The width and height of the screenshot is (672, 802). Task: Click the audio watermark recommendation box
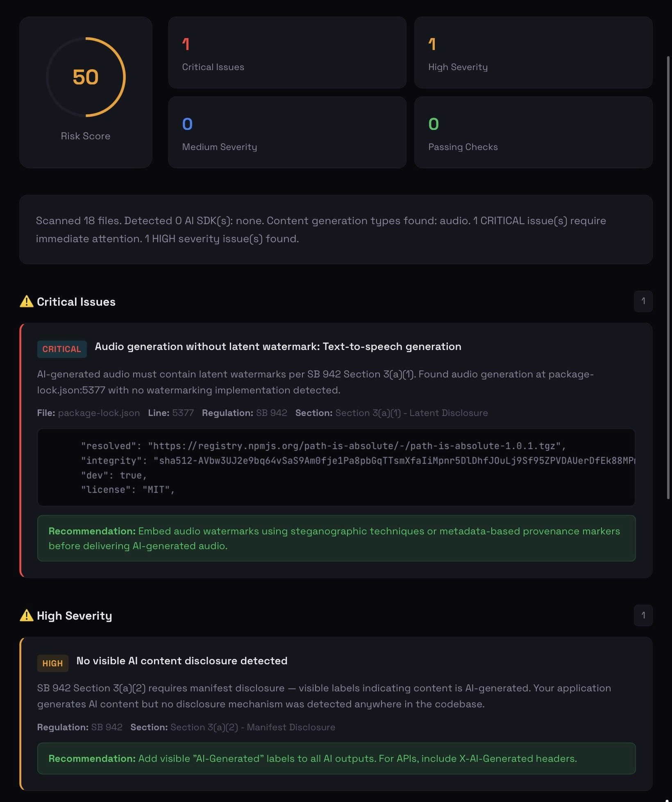click(336, 538)
